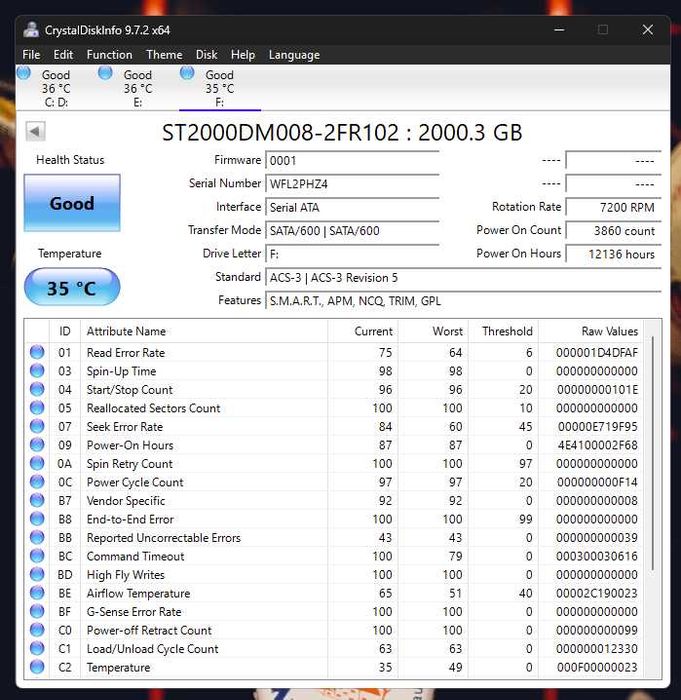Viewport: 681px width, 700px height.
Task: Click the Drive Letter field F:
Action: tap(352, 254)
